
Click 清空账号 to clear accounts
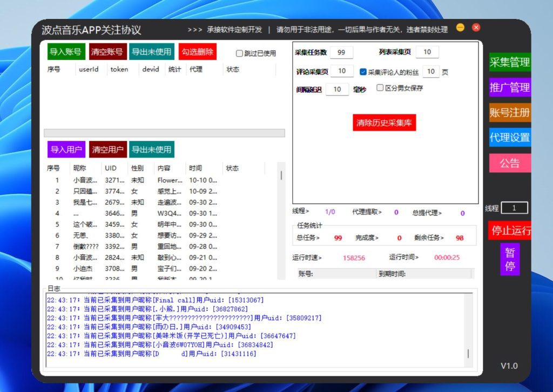(106, 51)
